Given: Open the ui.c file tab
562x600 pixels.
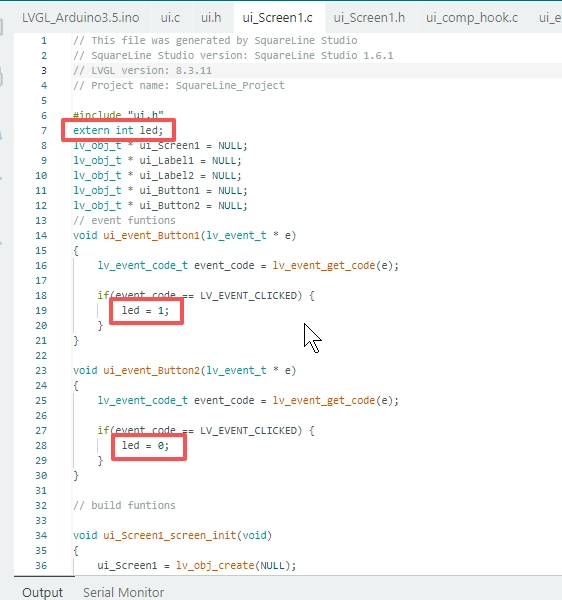Looking at the screenshot, I should click(x=170, y=18).
